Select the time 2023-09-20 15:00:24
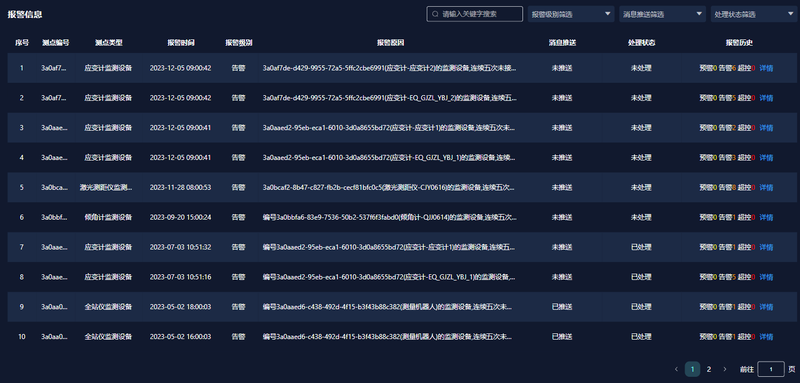This screenshot has height=383, width=800. (181, 217)
